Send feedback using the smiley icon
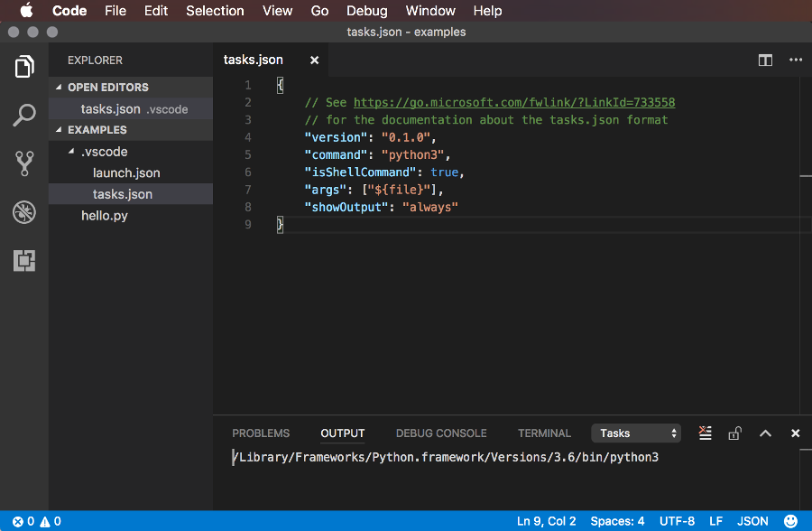Image resolution: width=812 pixels, height=531 pixels. 790,521
